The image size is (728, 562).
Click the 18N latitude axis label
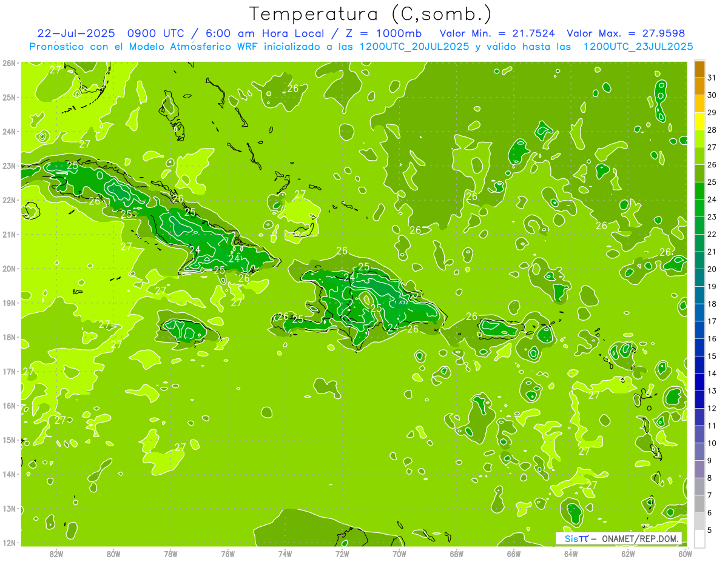(x=8, y=337)
